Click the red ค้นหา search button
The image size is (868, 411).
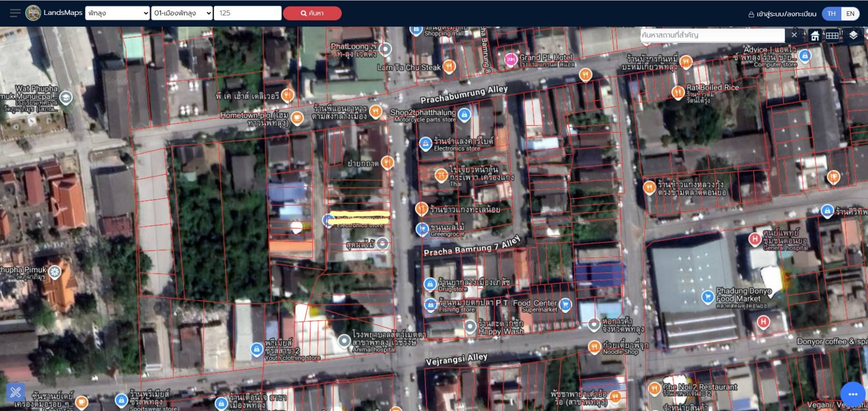(x=312, y=13)
